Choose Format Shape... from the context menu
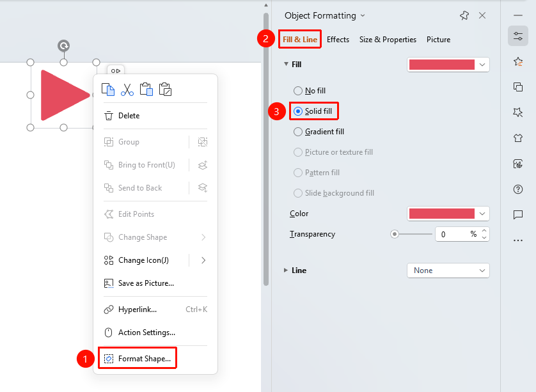536x392 pixels. pyautogui.click(x=155, y=359)
